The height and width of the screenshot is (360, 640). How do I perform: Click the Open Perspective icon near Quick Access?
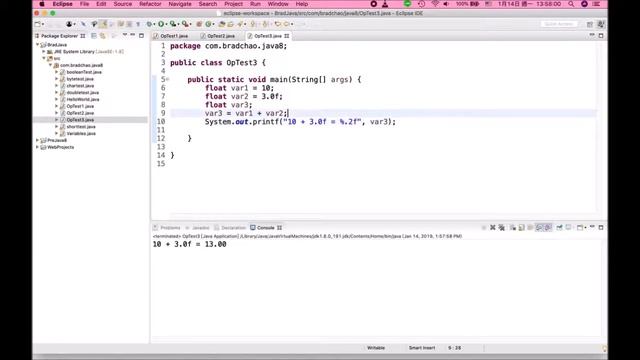pyautogui.click(x=590, y=24)
